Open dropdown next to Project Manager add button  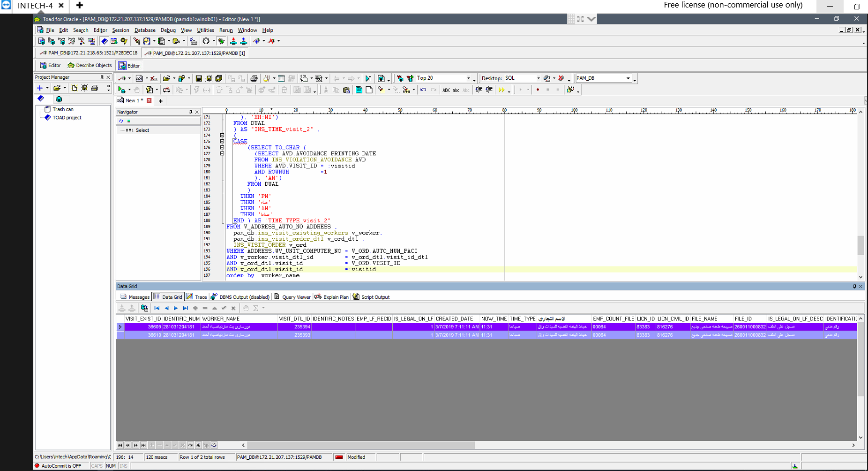(47, 88)
